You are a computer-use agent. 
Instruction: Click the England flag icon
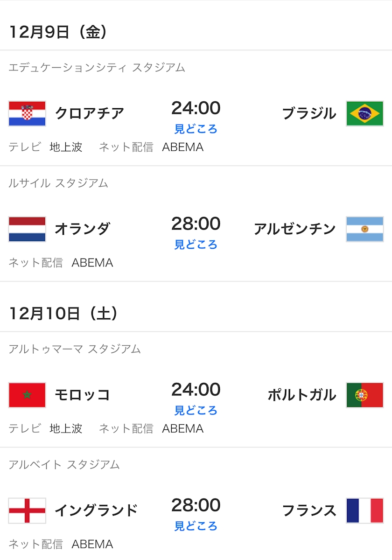27,511
